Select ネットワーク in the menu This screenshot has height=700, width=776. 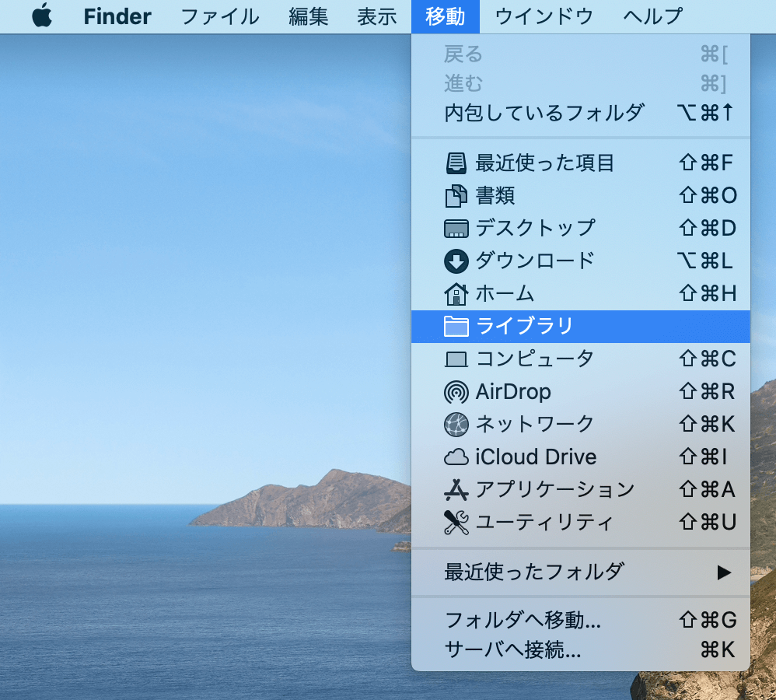(581, 424)
